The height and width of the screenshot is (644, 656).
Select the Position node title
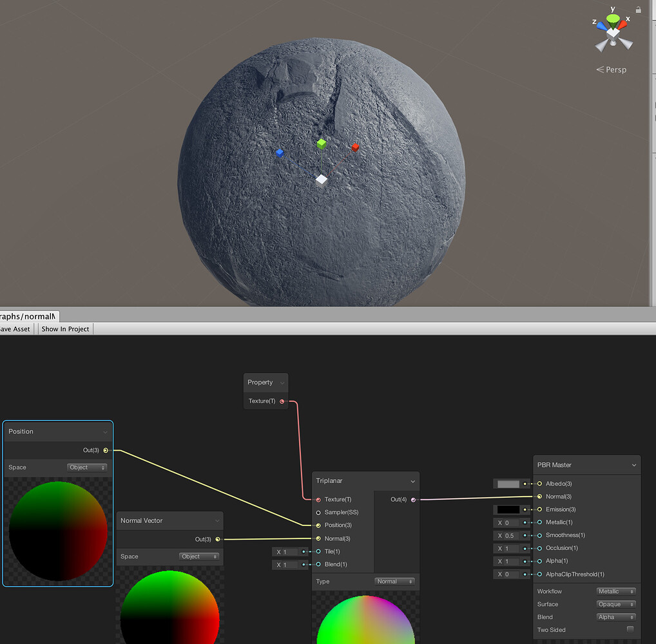click(x=21, y=431)
